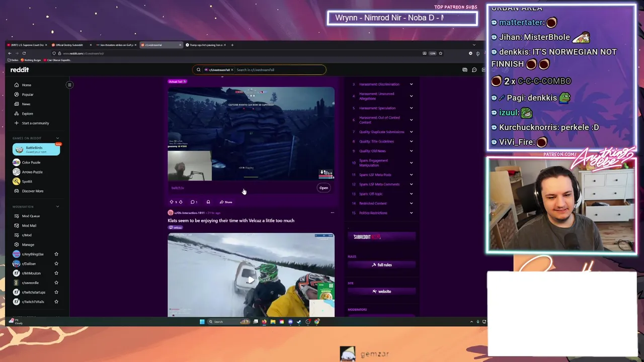Favorite r/twitchstartups with the star
The height and width of the screenshot is (362, 644).
point(56,292)
